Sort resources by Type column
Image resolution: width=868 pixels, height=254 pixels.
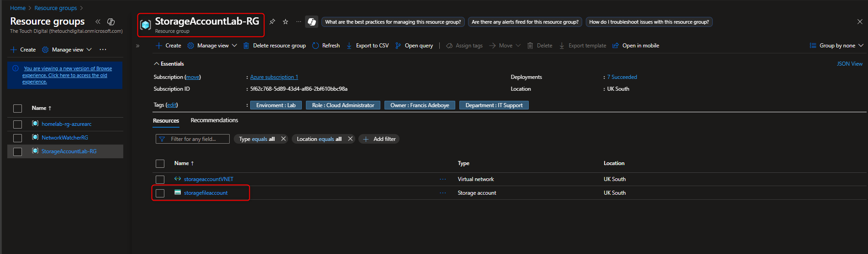click(x=463, y=163)
